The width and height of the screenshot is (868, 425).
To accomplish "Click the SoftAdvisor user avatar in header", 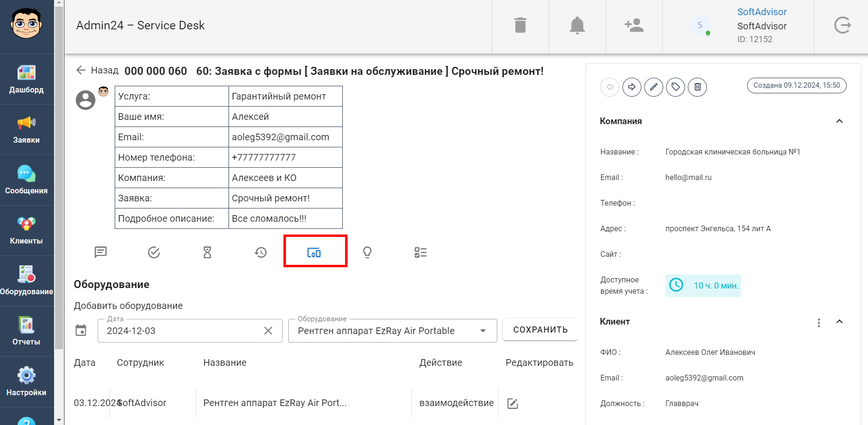I will (x=700, y=25).
